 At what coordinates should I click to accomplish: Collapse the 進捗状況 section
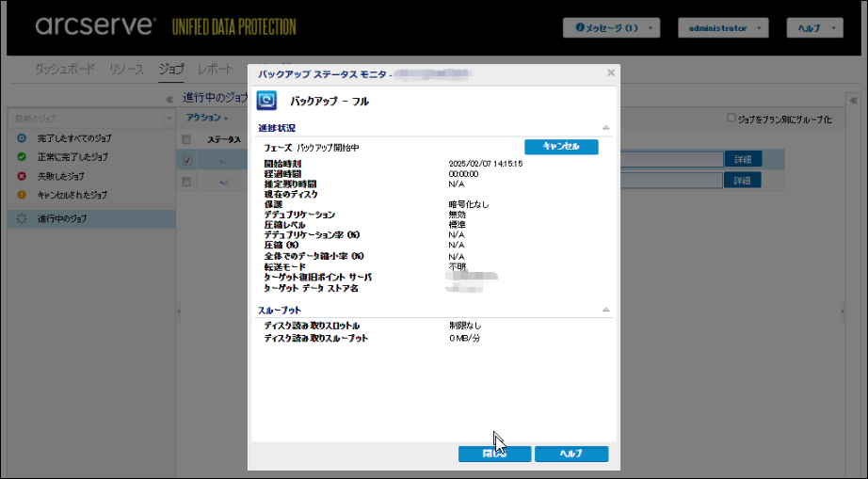click(605, 128)
